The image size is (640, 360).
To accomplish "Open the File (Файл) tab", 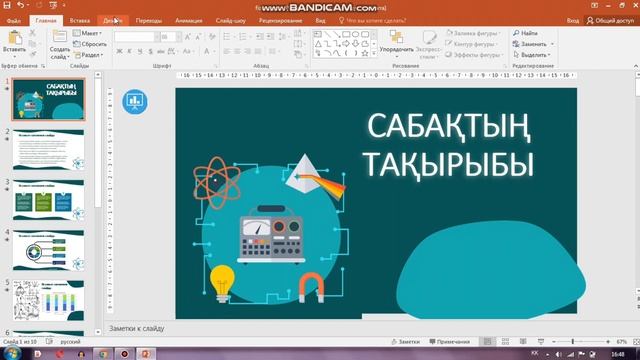I will click(13, 20).
